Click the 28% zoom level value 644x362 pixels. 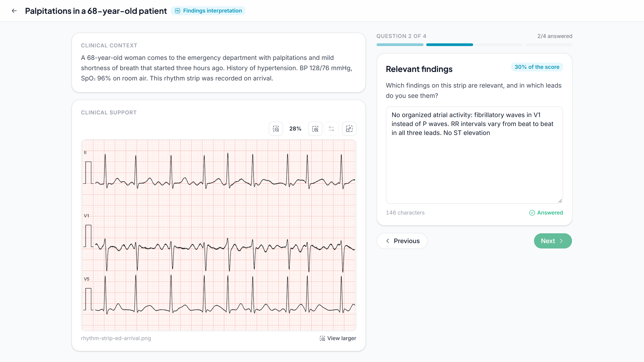tap(295, 129)
